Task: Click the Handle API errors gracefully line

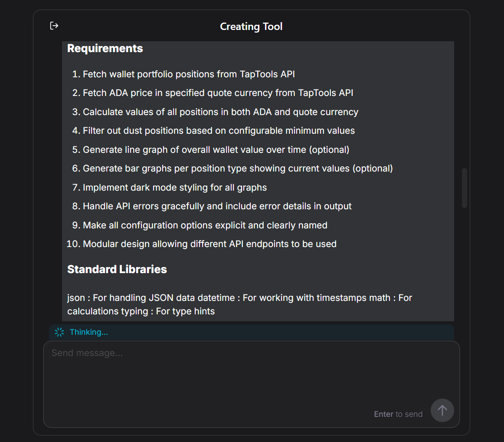Action: point(217,206)
